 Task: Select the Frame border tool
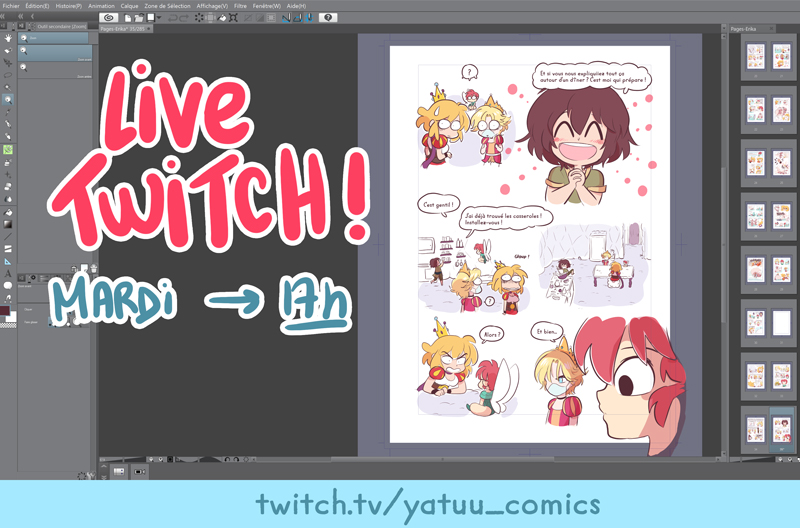coord(8,249)
